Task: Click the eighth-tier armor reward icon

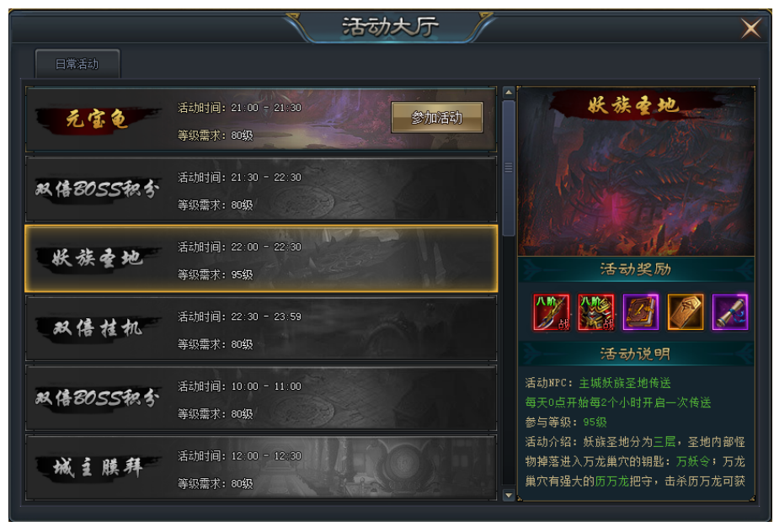Action: [595, 312]
